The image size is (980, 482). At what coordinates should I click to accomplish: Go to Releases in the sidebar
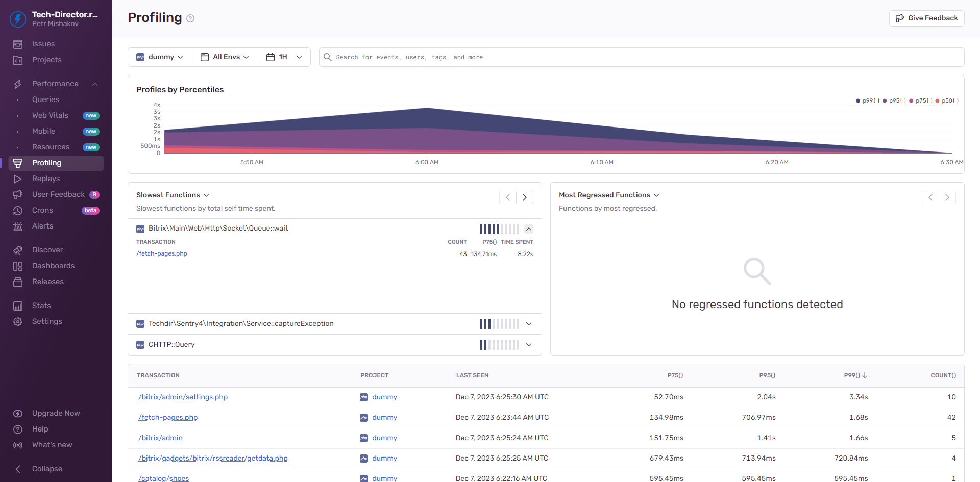pos(47,282)
